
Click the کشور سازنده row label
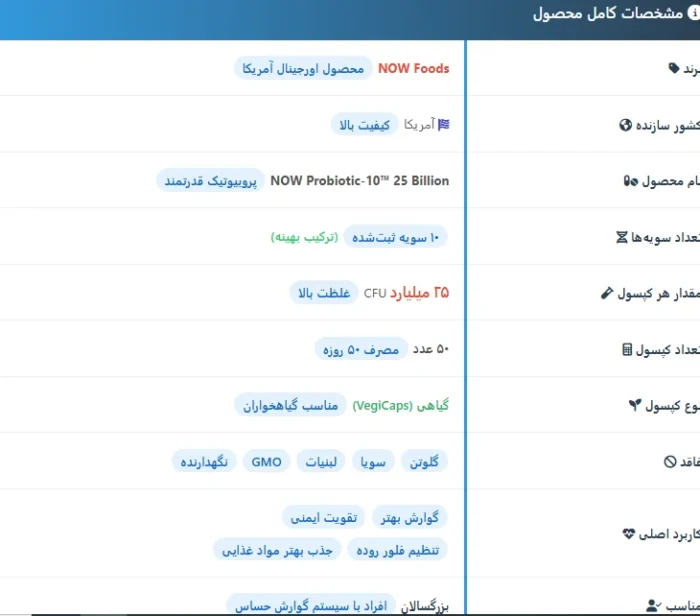(x=668, y=125)
